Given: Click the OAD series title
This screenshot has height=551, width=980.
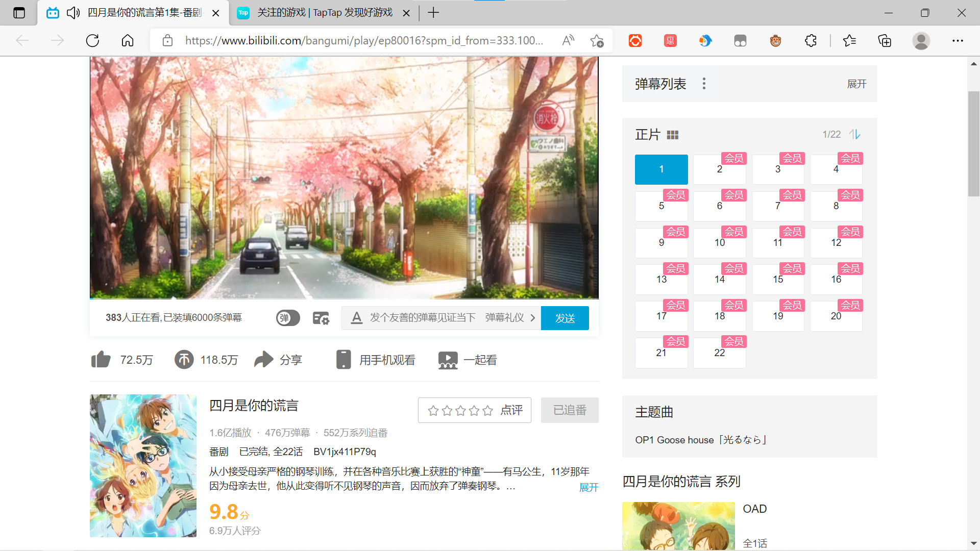Looking at the screenshot, I should [754, 509].
